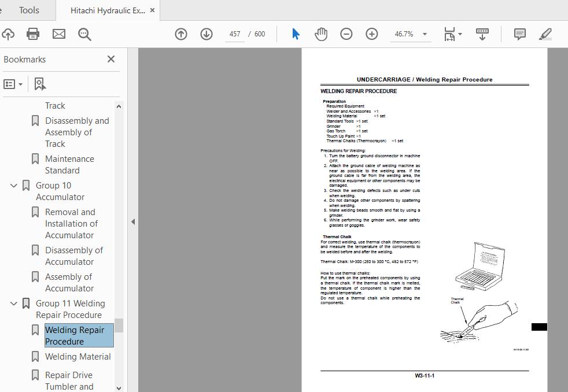Click the Print document icon
The image size is (568, 392).
[33, 34]
